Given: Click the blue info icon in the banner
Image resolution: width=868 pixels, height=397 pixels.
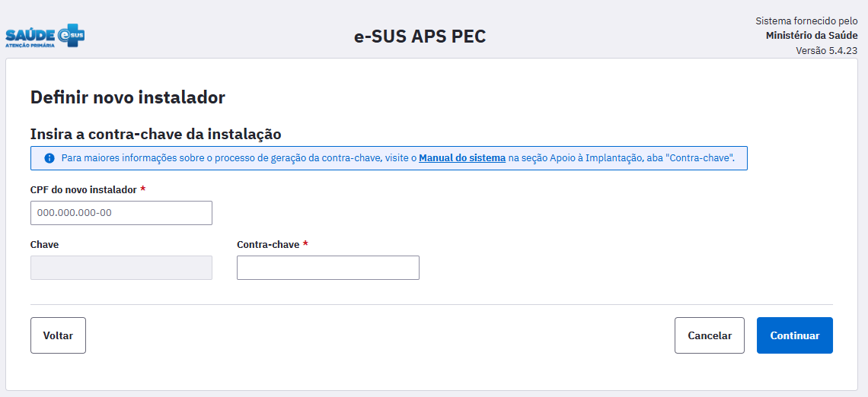Looking at the screenshot, I should [49, 158].
